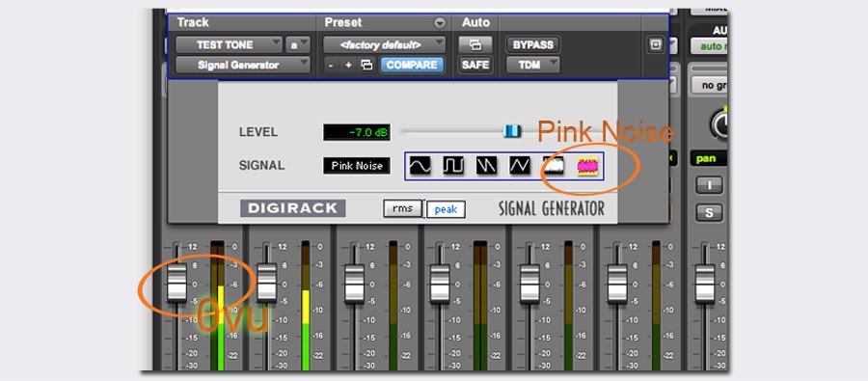This screenshot has width=868, height=381.
Task: Open the 'no gr' group dropdown
Action: click(x=709, y=86)
